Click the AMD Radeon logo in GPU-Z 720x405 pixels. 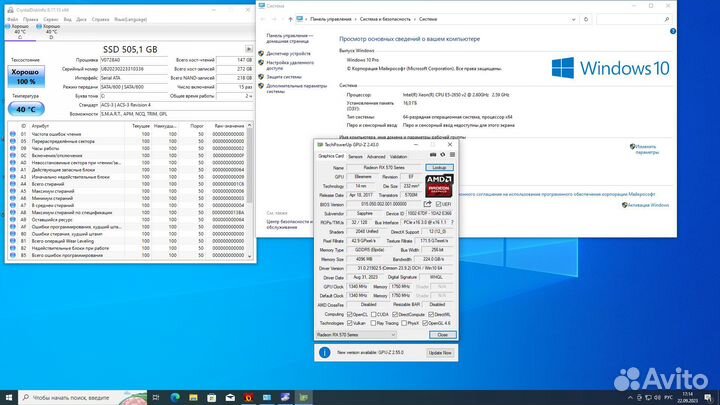click(x=439, y=186)
